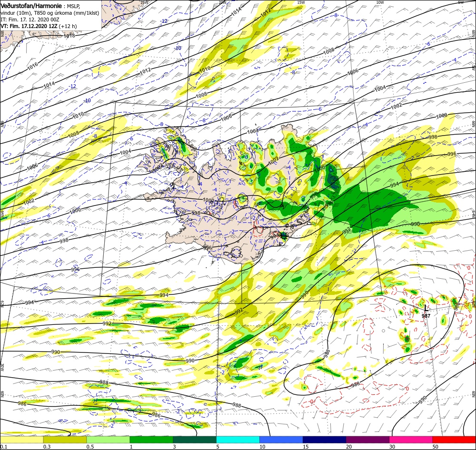
Task: Click the '987' central pressure value
Action: tap(426, 316)
